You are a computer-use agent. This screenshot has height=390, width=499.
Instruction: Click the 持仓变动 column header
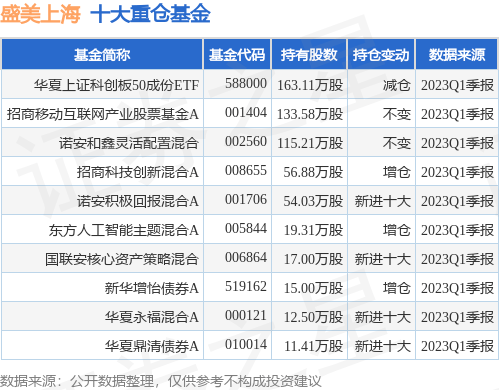(x=381, y=55)
